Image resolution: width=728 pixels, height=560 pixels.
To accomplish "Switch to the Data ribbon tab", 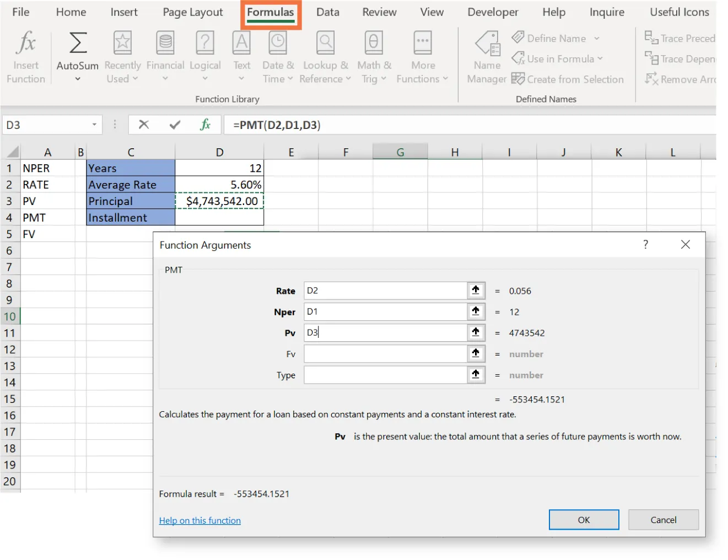I will click(327, 12).
